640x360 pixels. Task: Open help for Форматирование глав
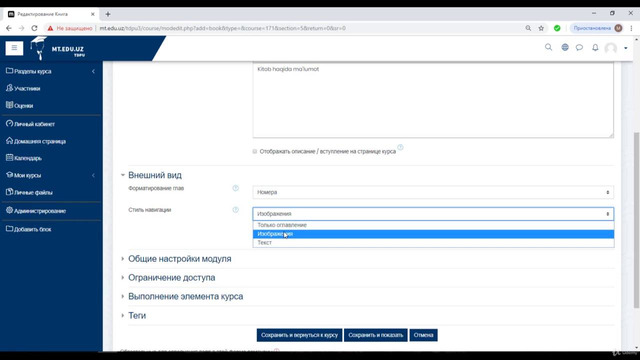pos(236,188)
